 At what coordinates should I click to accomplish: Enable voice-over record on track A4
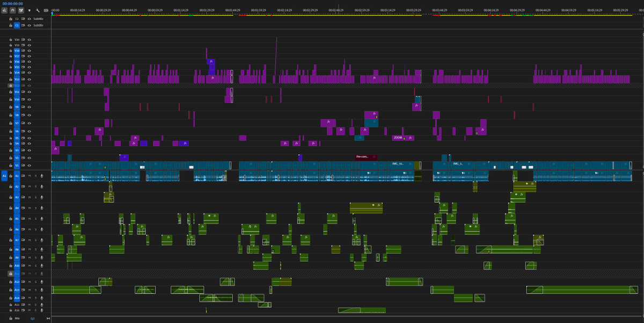[42, 207]
